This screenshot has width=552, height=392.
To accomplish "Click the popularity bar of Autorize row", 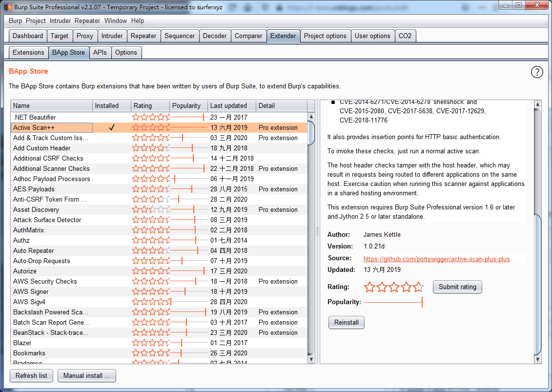I will (x=189, y=271).
